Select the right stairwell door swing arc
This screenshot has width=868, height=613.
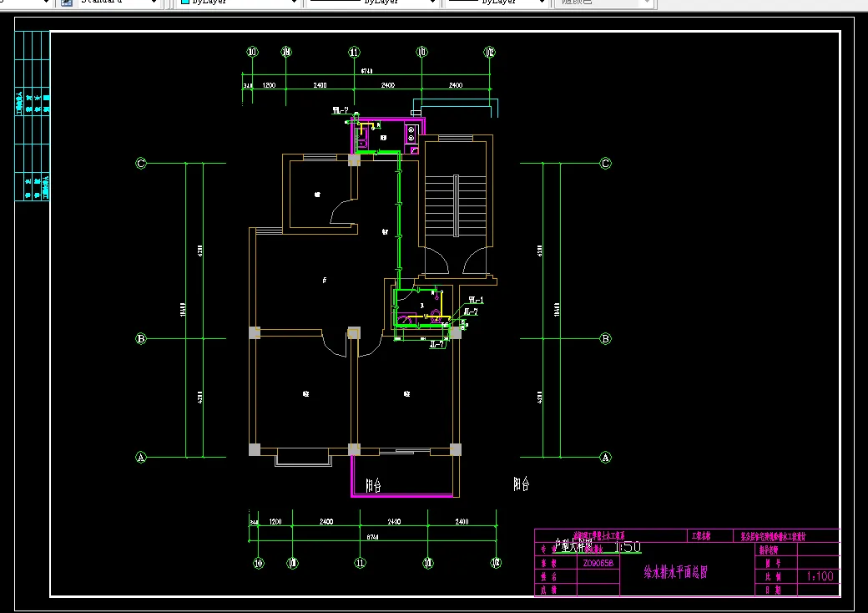(474, 261)
